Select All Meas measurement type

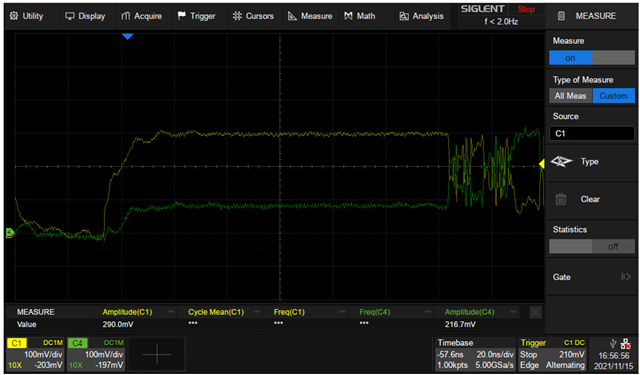point(570,96)
